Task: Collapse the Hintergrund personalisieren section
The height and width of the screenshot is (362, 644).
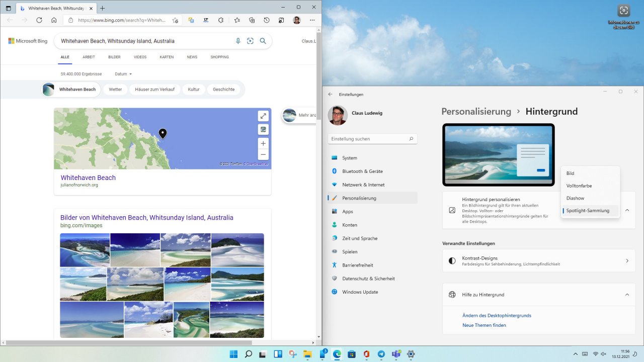Action: click(627, 210)
